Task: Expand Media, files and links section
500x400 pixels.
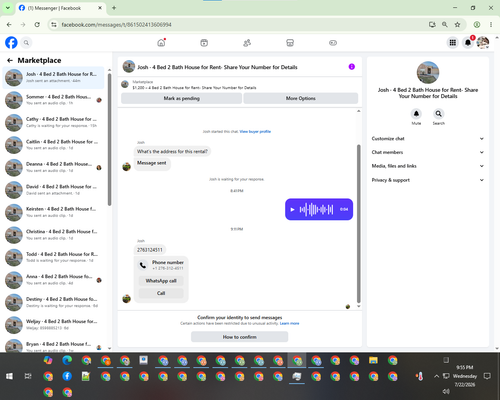Action: (428, 166)
